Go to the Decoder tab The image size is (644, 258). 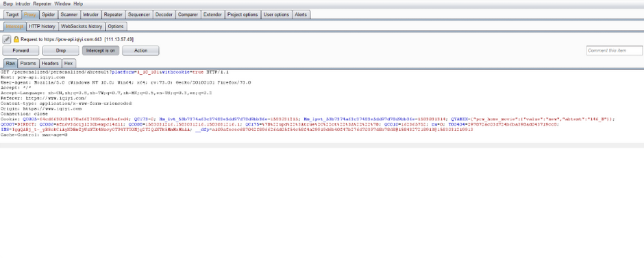pyautogui.click(x=164, y=14)
